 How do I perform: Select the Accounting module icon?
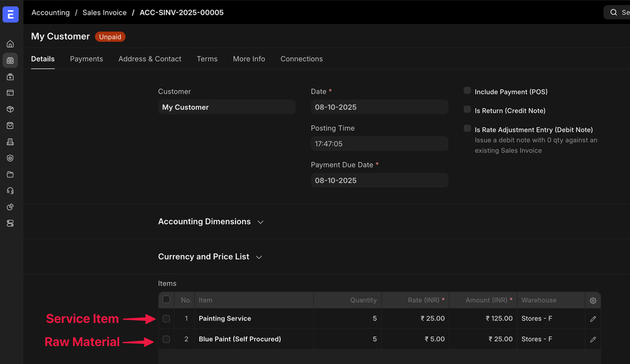(x=10, y=60)
